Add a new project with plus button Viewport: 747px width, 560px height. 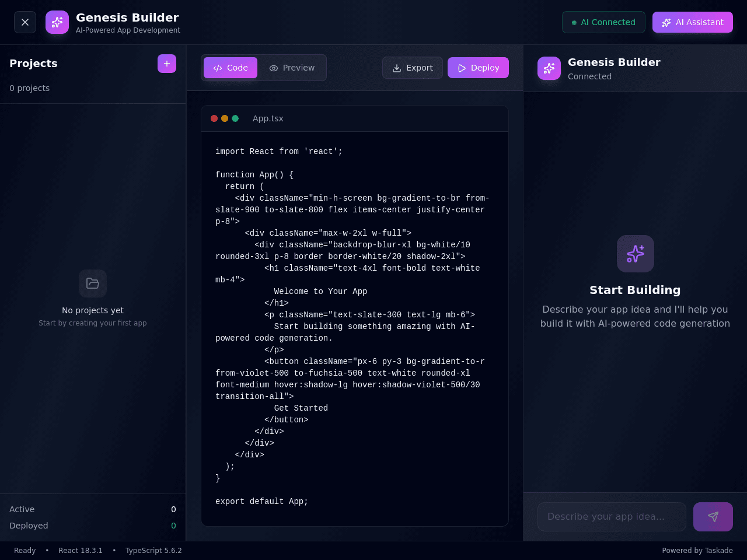(x=167, y=64)
